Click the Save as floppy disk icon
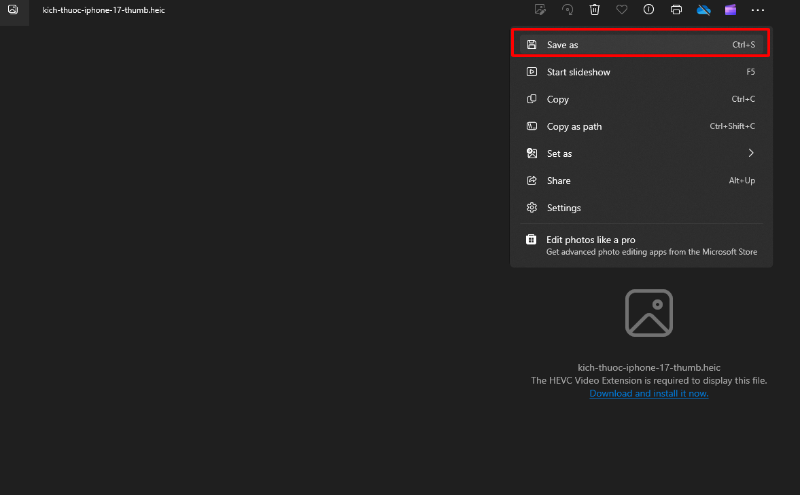This screenshot has height=495, width=800. tap(532, 44)
